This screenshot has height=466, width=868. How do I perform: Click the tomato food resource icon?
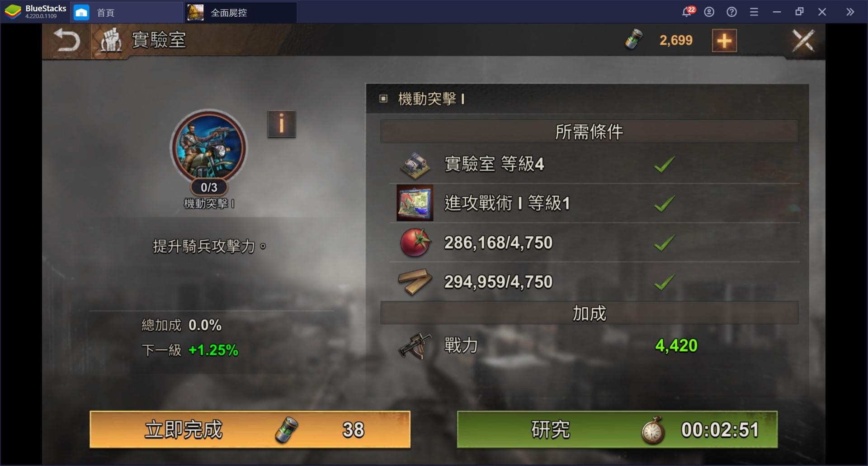click(415, 243)
